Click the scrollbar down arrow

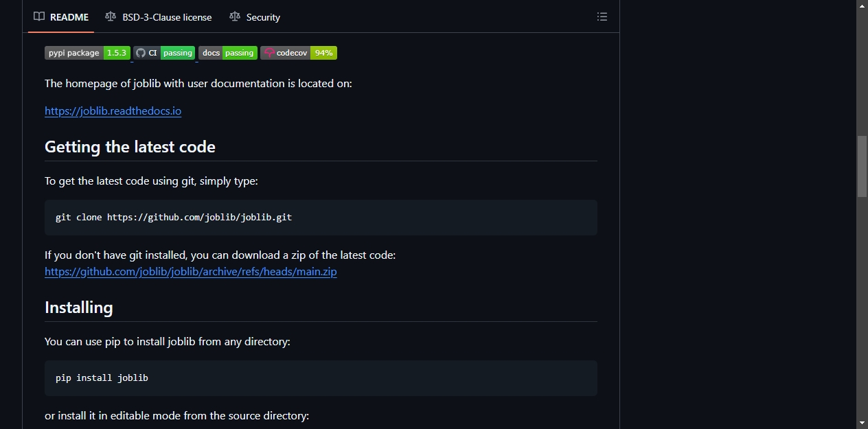click(862, 423)
